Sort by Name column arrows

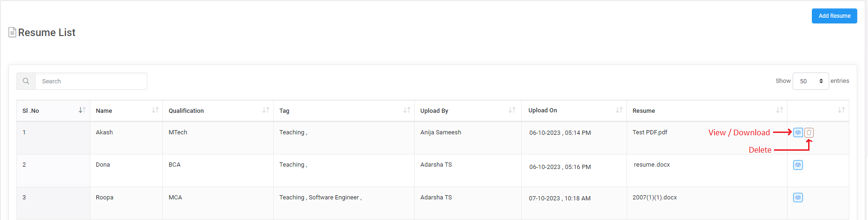pos(155,110)
